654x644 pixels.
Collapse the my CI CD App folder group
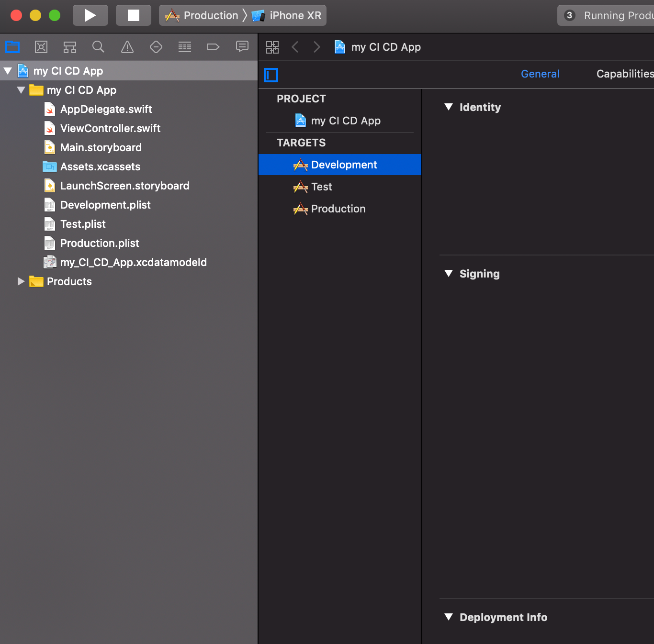point(21,90)
